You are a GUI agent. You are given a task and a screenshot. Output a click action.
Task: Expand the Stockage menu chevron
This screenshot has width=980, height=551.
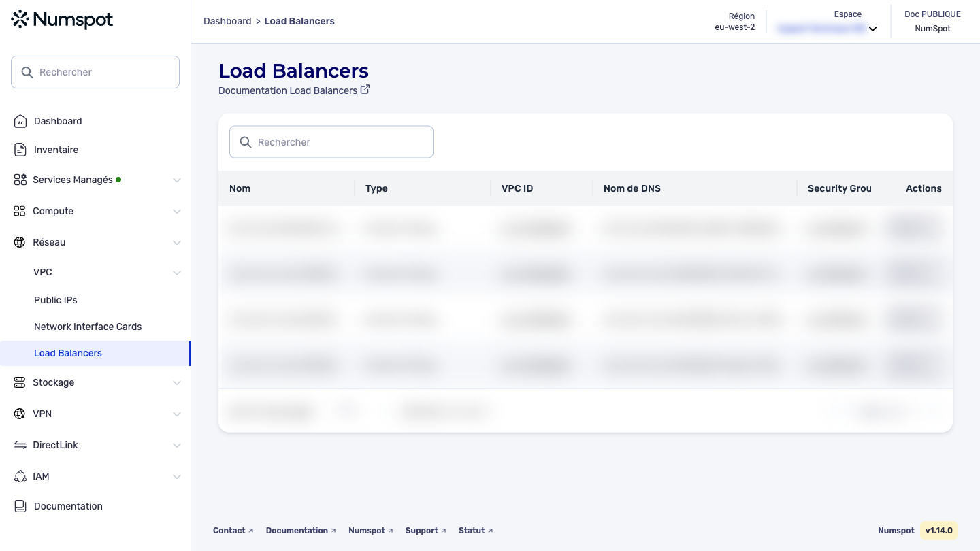[177, 383]
